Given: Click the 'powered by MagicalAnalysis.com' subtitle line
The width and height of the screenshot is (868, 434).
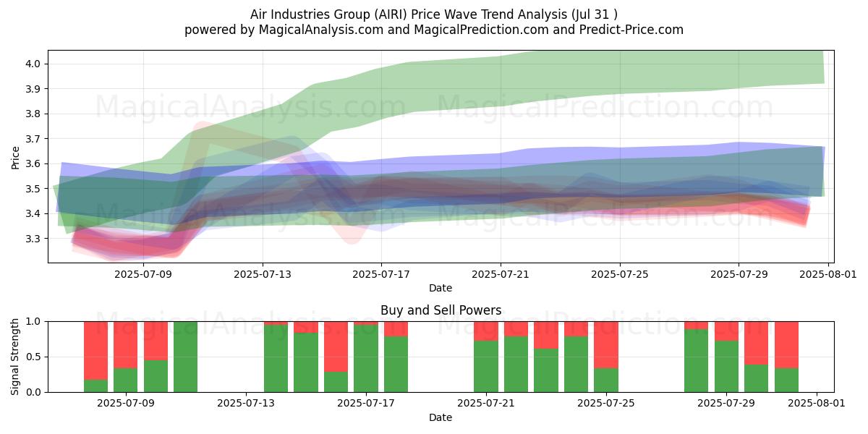Looking at the screenshot, I should [434, 30].
